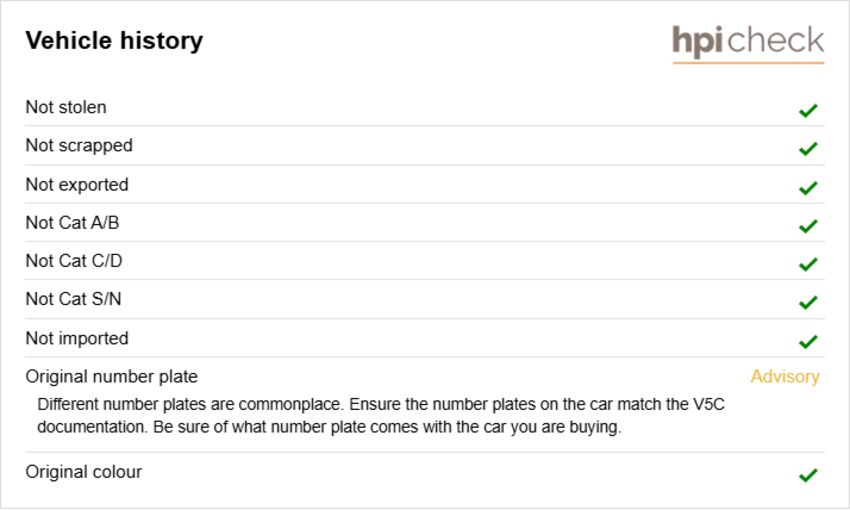
Task: Click the hpi check logo
Action: 748,43
